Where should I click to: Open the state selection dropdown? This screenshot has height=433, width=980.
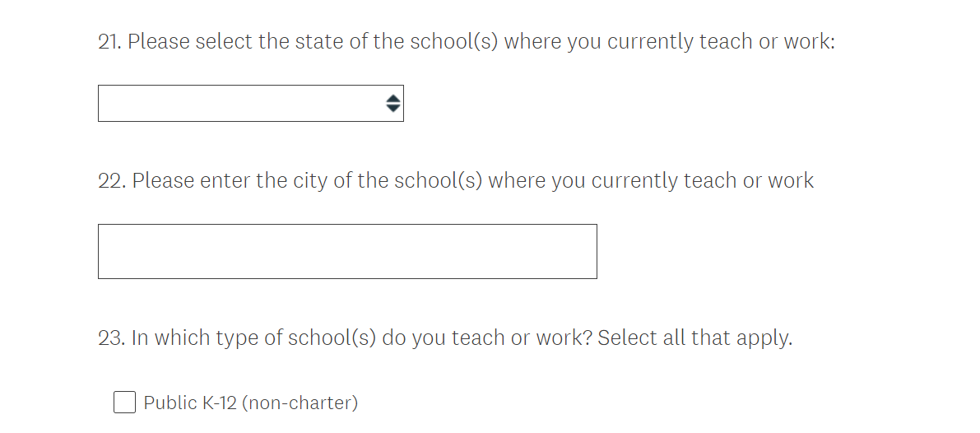point(250,103)
